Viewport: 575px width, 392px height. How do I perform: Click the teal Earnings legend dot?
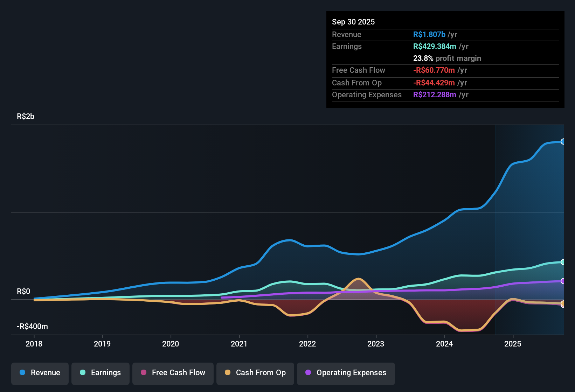click(83, 373)
